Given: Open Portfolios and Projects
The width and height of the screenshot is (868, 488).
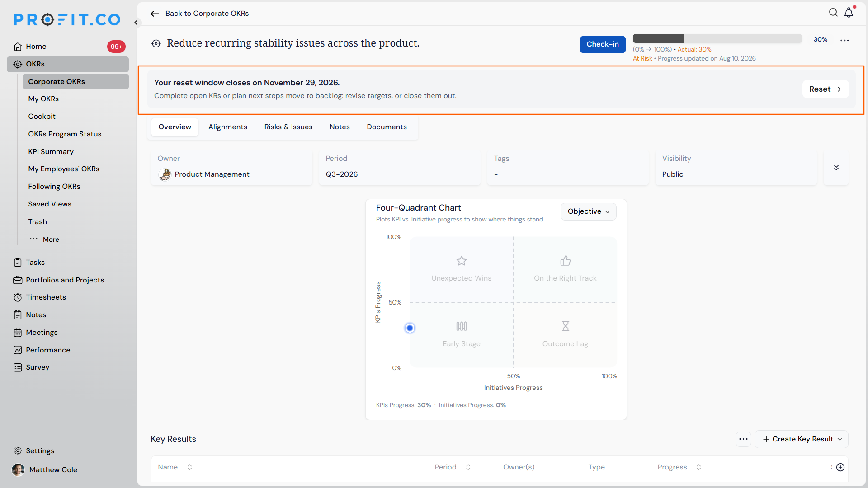Looking at the screenshot, I should pyautogui.click(x=59, y=280).
